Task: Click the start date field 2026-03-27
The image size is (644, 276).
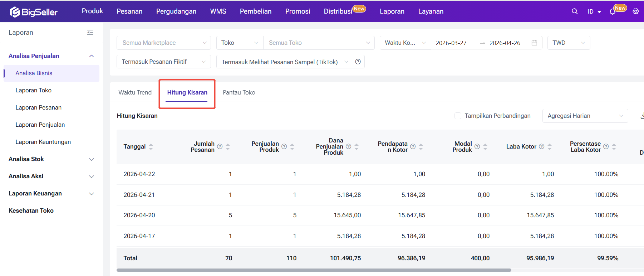Action: tap(451, 43)
